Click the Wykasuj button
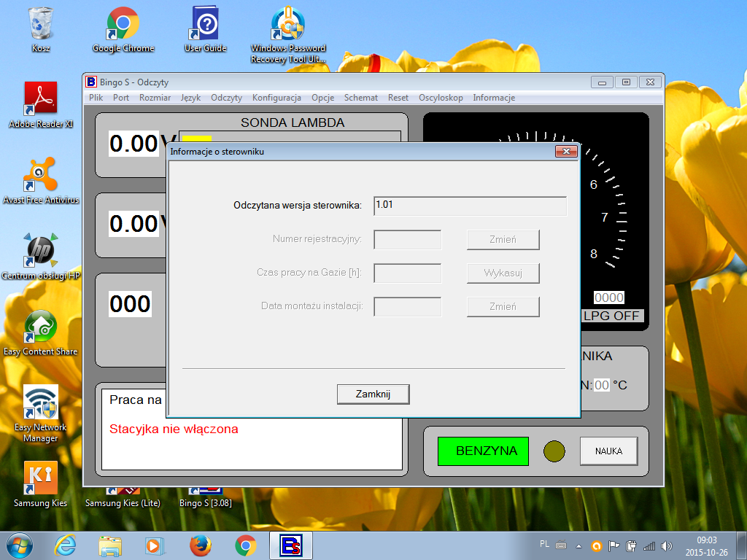The height and width of the screenshot is (560, 747). [503, 273]
